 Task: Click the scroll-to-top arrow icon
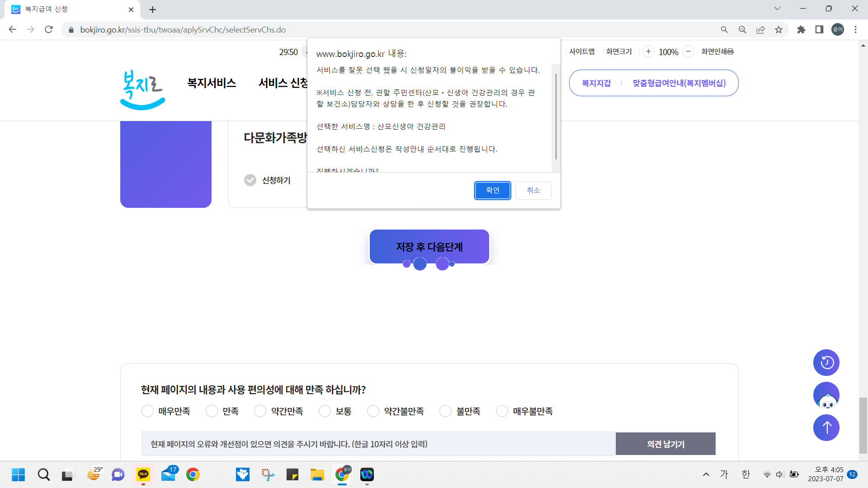(826, 427)
